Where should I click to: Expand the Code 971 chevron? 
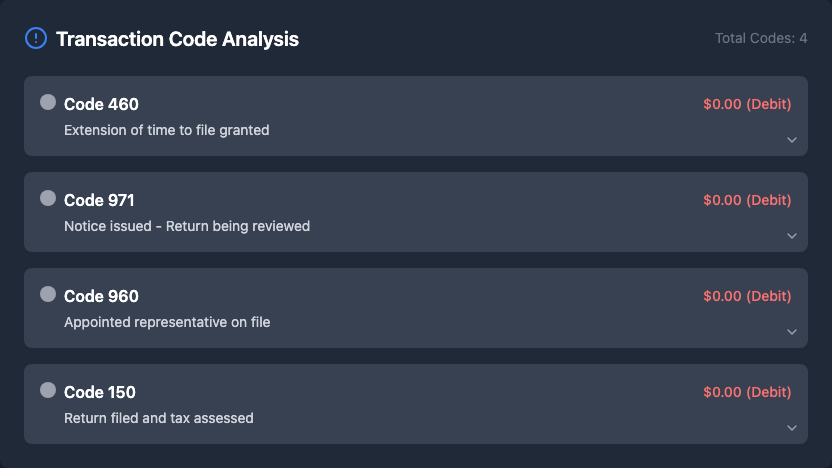click(x=792, y=236)
